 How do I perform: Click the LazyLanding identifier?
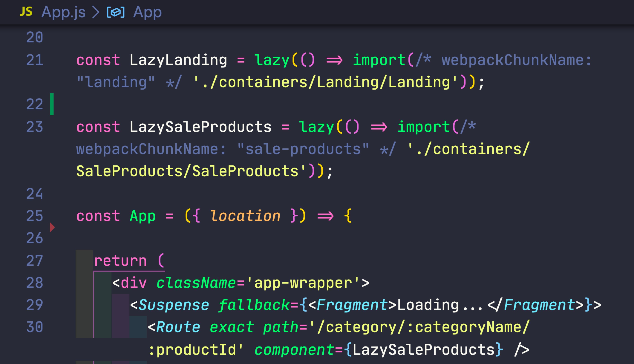(x=178, y=60)
